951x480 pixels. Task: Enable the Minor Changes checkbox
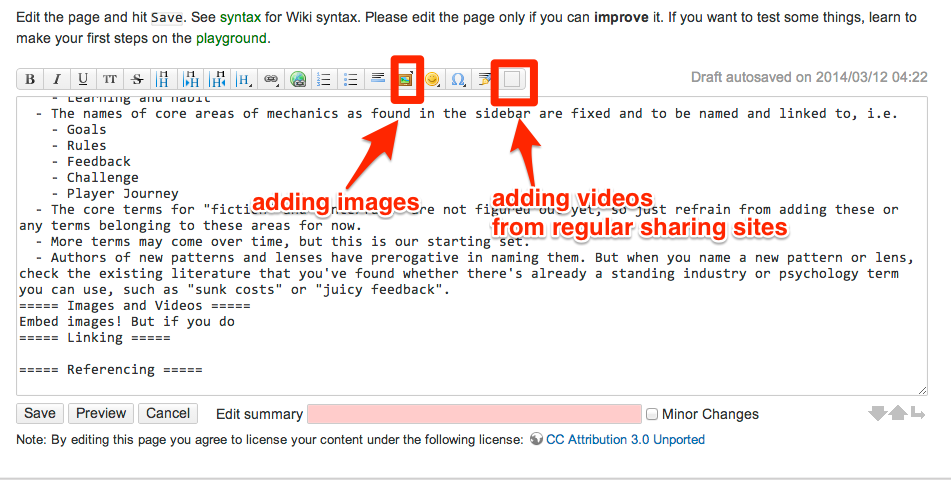tap(652, 414)
